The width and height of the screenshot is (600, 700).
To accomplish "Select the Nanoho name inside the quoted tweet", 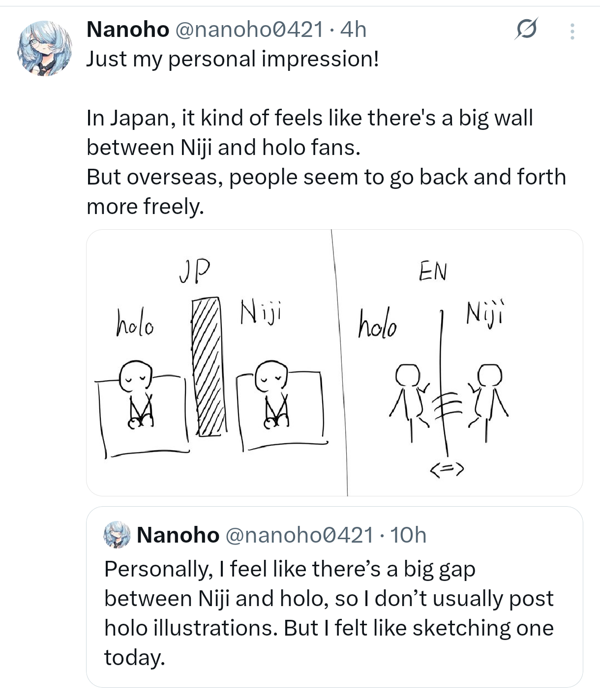I will tap(178, 535).
